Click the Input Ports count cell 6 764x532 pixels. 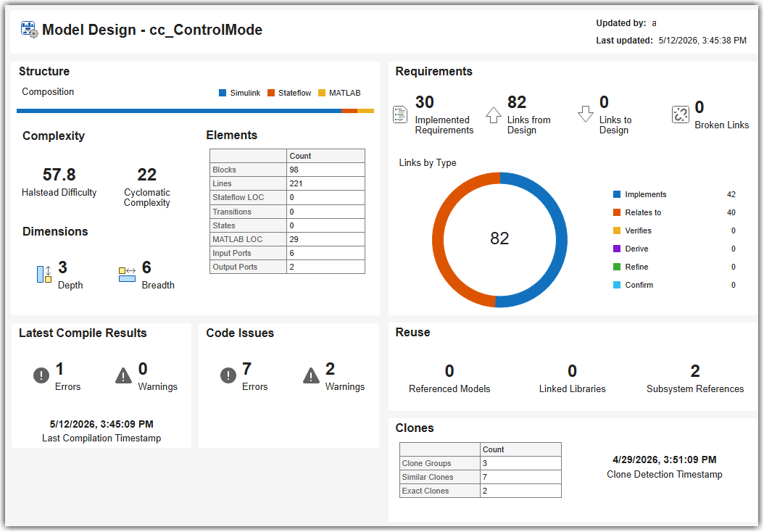[x=325, y=253]
